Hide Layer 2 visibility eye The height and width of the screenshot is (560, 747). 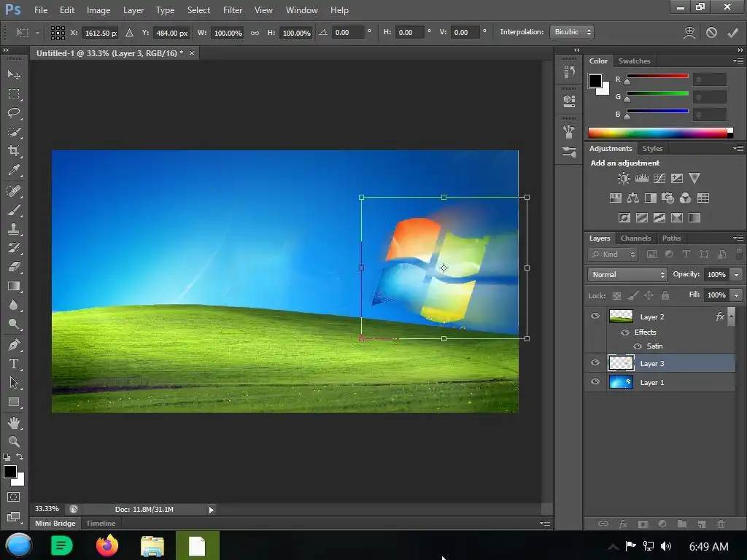[x=595, y=316]
